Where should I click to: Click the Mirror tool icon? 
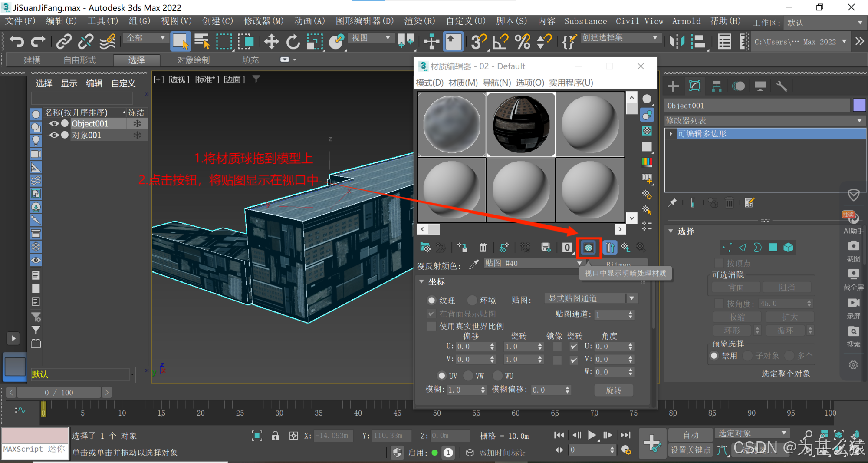tap(677, 42)
